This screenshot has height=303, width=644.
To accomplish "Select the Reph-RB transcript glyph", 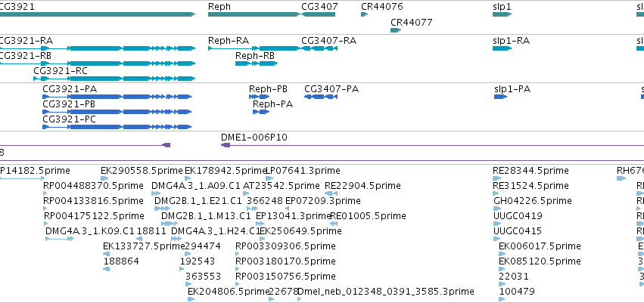I will coord(257,63).
